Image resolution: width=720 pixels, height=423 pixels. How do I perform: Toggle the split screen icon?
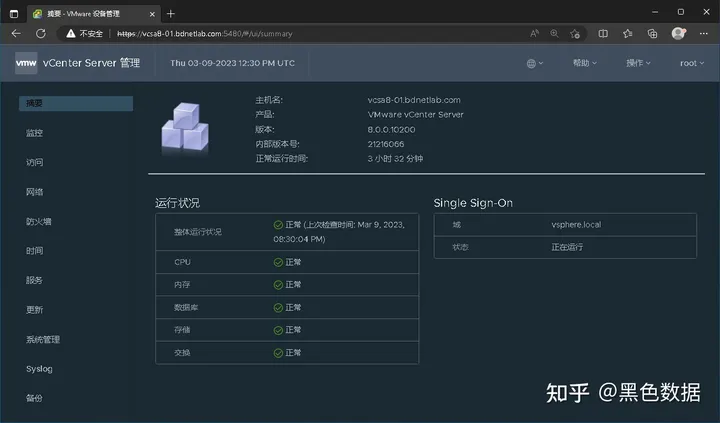[603, 34]
